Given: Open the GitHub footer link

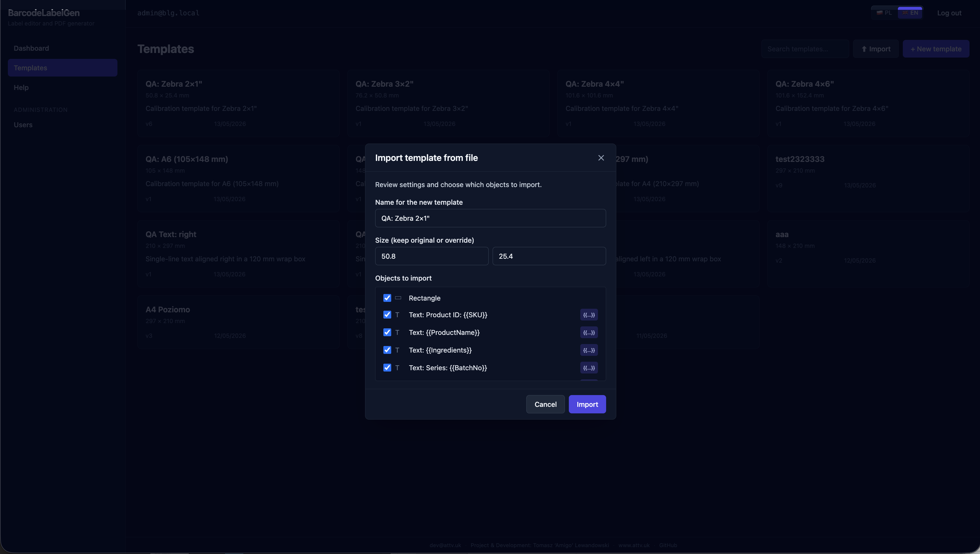Looking at the screenshot, I should coord(668,545).
